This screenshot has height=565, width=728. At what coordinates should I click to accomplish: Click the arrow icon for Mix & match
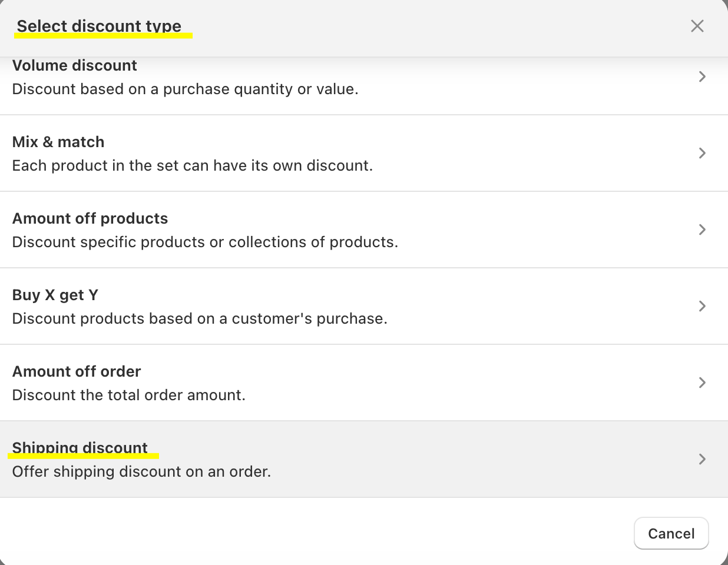pos(702,153)
